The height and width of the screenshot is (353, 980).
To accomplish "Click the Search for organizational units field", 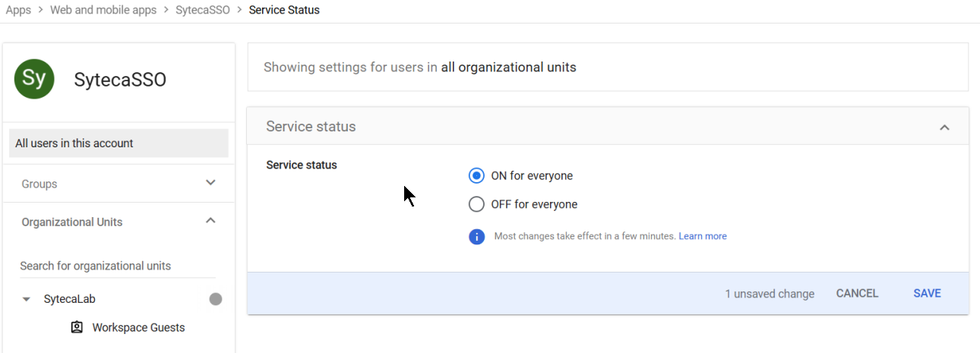I will [x=118, y=266].
